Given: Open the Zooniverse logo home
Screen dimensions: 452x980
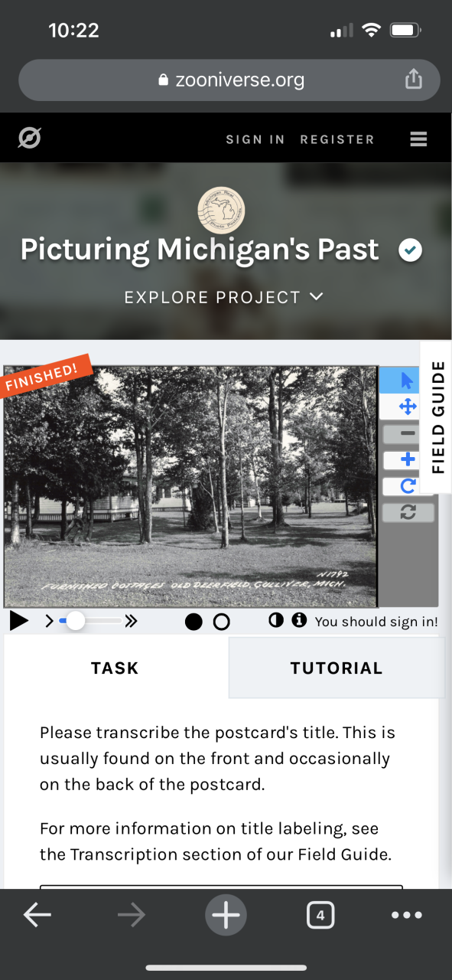Looking at the screenshot, I should tap(29, 139).
